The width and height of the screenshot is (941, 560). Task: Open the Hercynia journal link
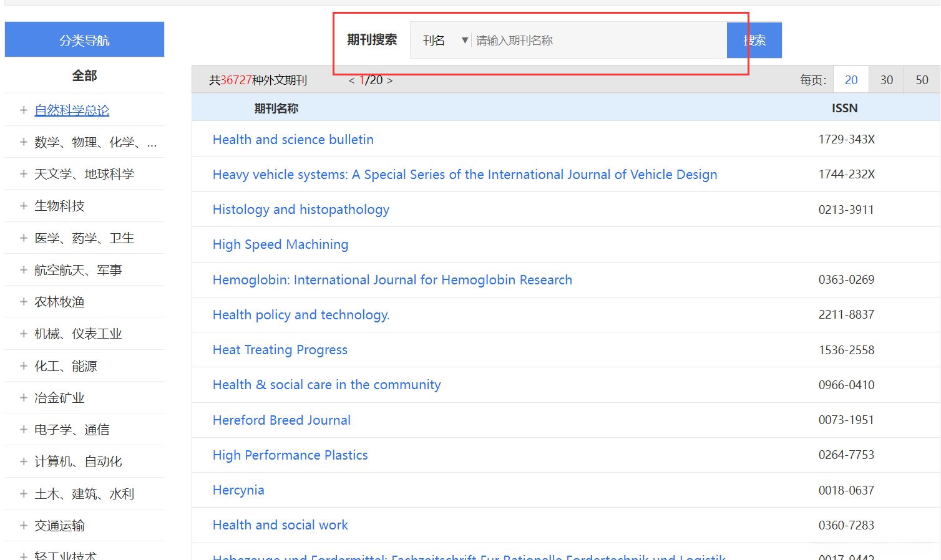238,490
